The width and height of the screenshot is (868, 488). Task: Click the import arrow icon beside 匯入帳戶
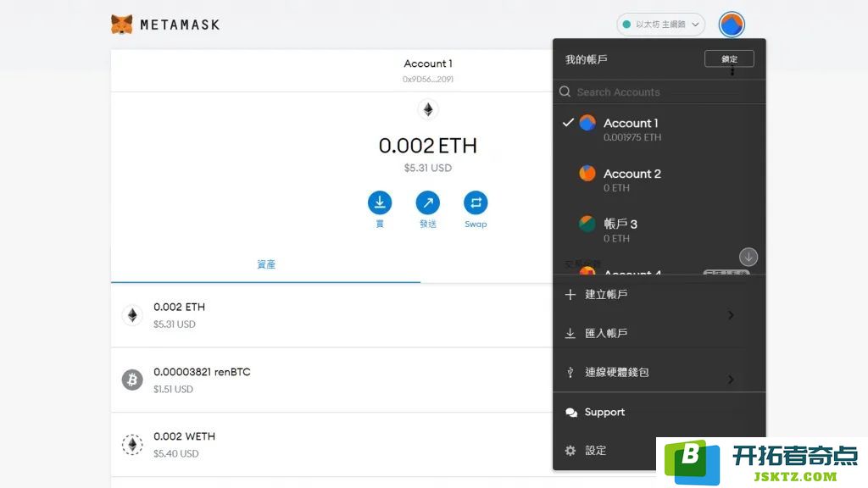coord(570,333)
